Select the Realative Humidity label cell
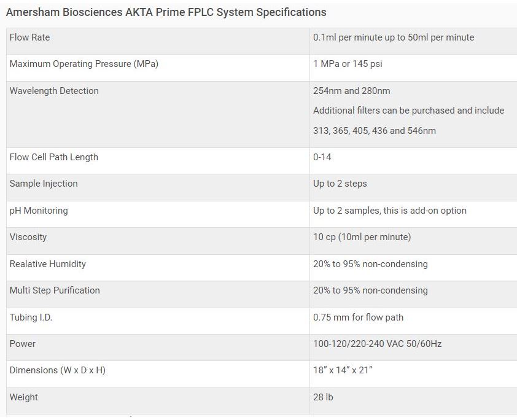This screenshot has height=420, width=517. pos(48,264)
